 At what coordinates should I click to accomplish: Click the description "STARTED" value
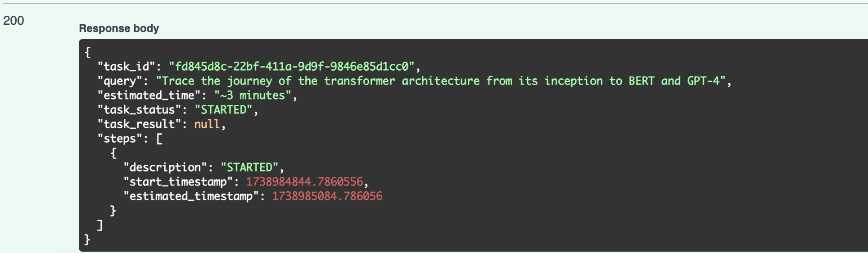(249, 167)
